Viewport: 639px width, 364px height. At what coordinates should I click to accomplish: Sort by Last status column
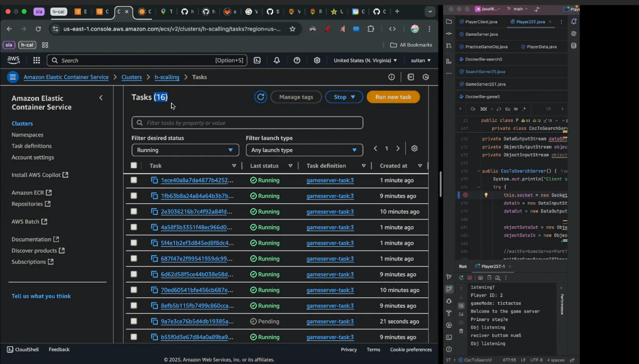coord(290,166)
